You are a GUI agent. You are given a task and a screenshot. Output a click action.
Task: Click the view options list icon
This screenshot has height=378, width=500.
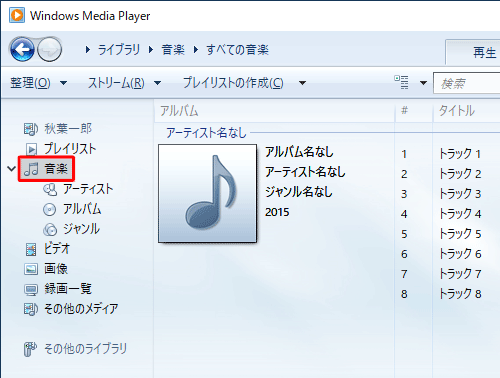click(401, 82)
